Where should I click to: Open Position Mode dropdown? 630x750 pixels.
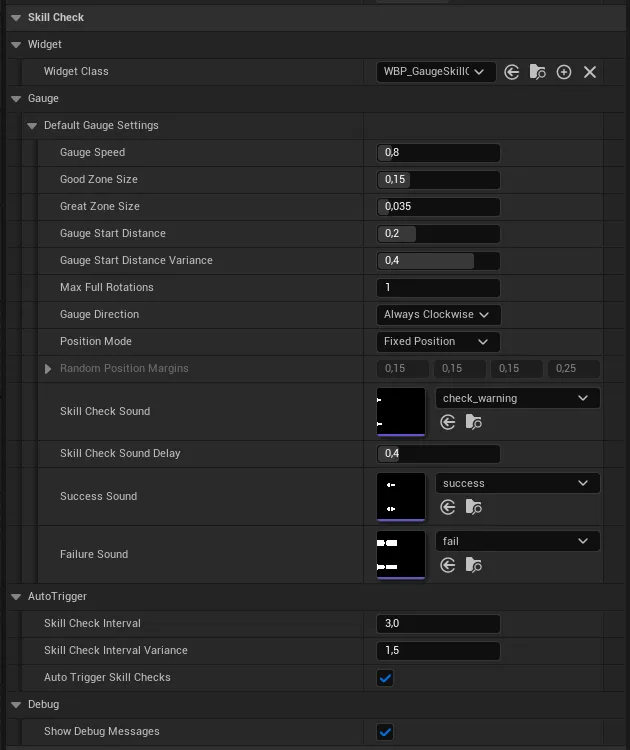(x=438, y=342)
